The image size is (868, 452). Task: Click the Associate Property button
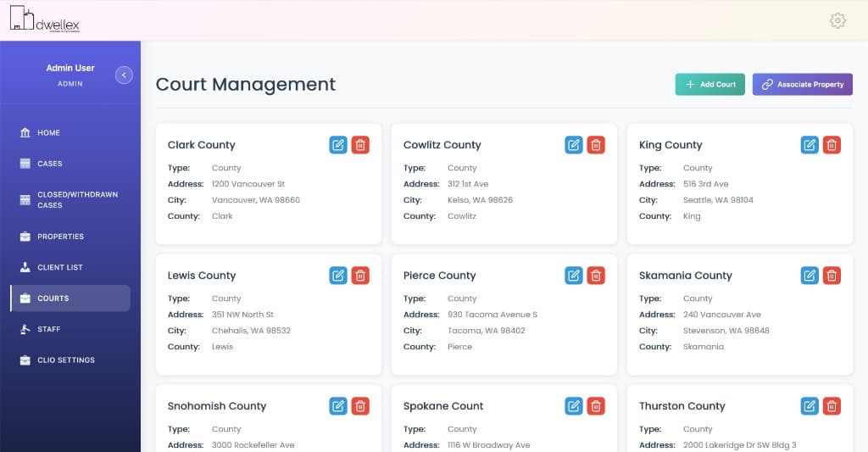coord(802,84)
